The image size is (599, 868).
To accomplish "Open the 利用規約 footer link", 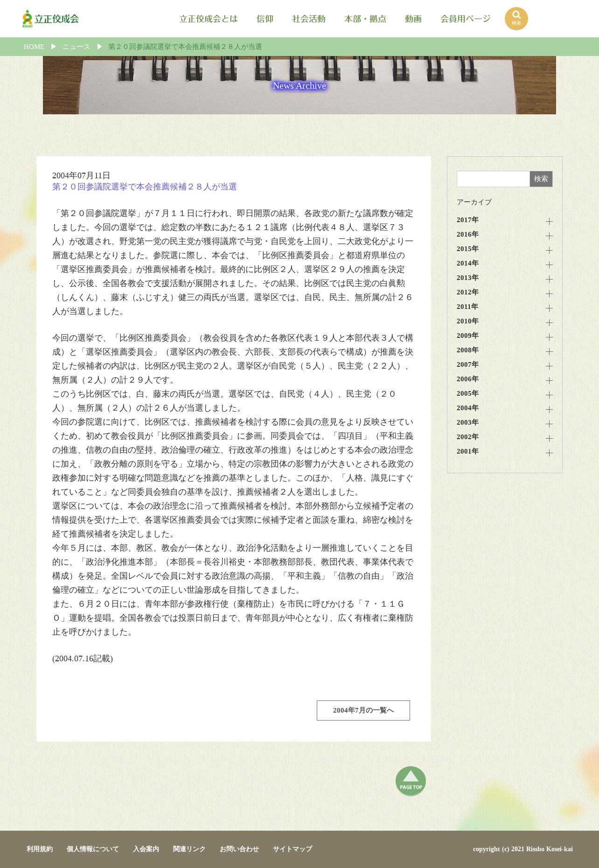I will point(40,849).
